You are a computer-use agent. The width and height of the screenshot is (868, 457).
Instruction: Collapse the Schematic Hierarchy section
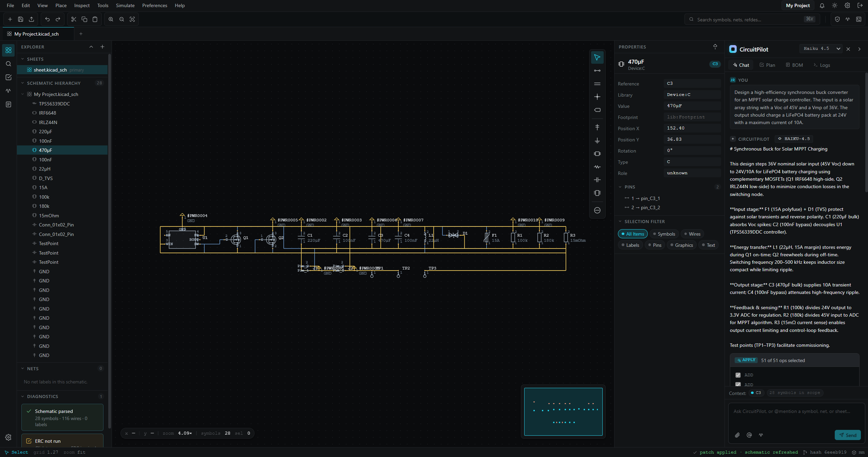[x=23, y=83]
